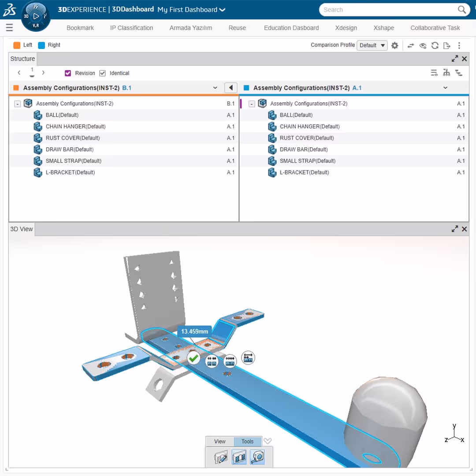Open the Collaborative Task tab

[x=435, y=28]
